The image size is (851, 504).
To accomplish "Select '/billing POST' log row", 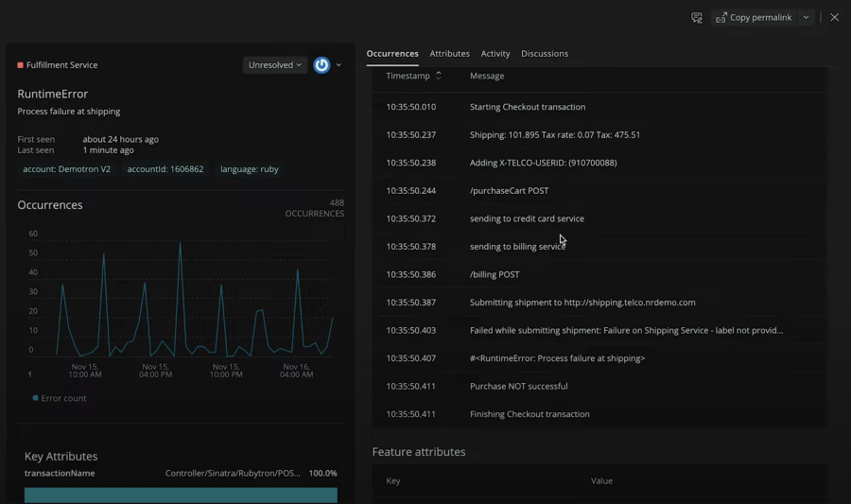I will pos(599,274).
